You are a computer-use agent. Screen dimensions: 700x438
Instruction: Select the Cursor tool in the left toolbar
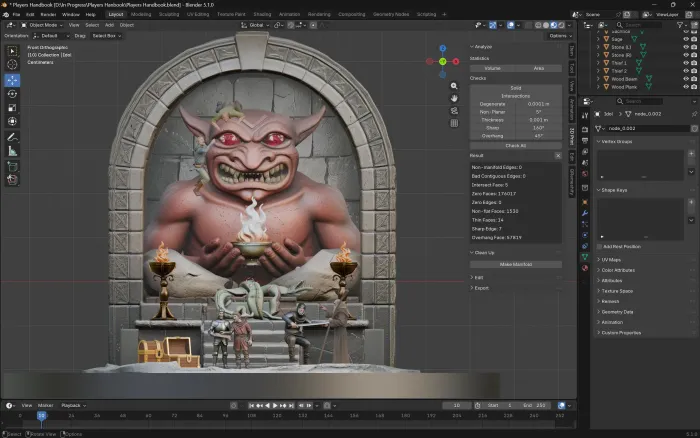(12, 64)
